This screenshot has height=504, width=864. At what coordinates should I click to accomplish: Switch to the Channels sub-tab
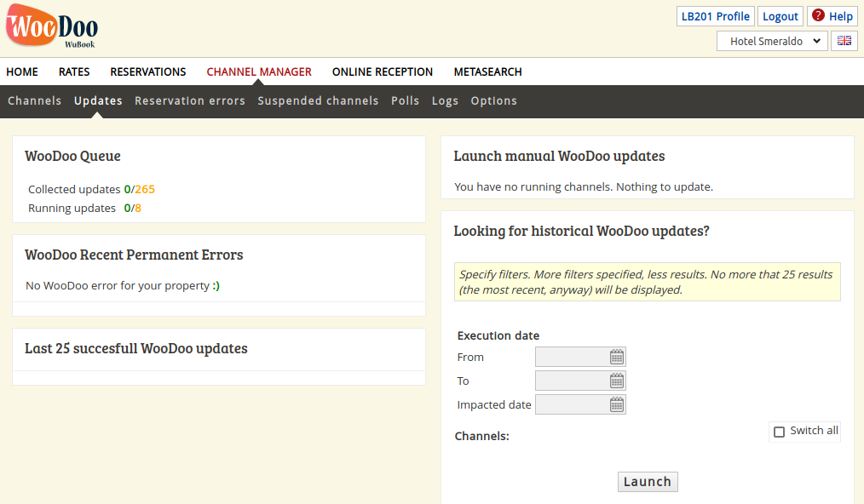pyautogui.click(x=34, y=100)
